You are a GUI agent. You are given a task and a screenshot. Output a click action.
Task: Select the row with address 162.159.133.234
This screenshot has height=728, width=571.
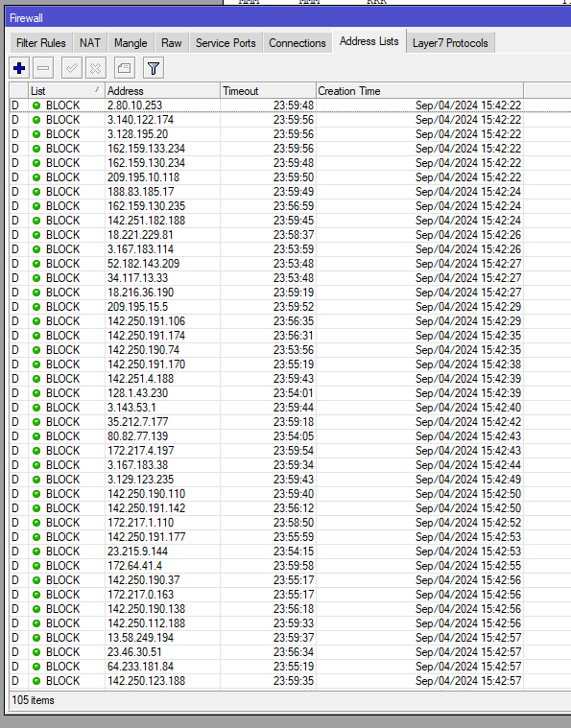coord(290,149)
